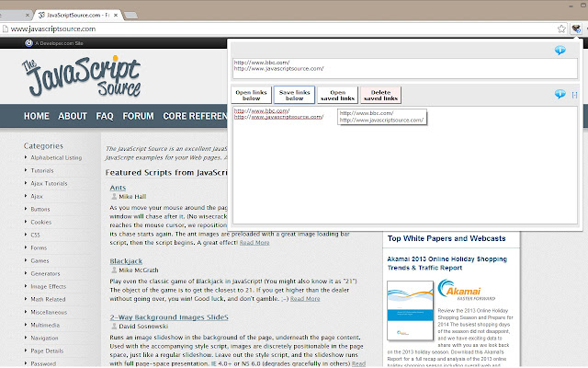Open the ABOUT menu item

[x=73, y=116]
